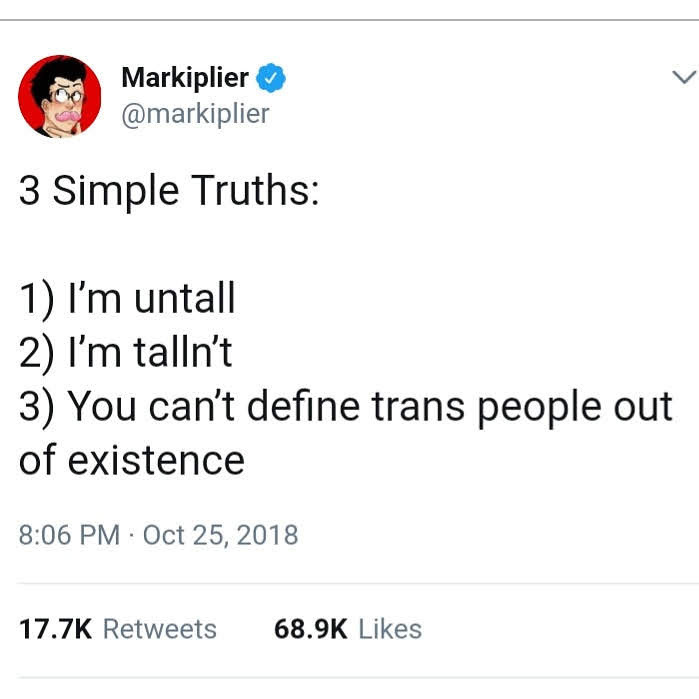
Task: Click the Oct 25, 2018 date
Action: pyautogui.click(x=220, y=535)
